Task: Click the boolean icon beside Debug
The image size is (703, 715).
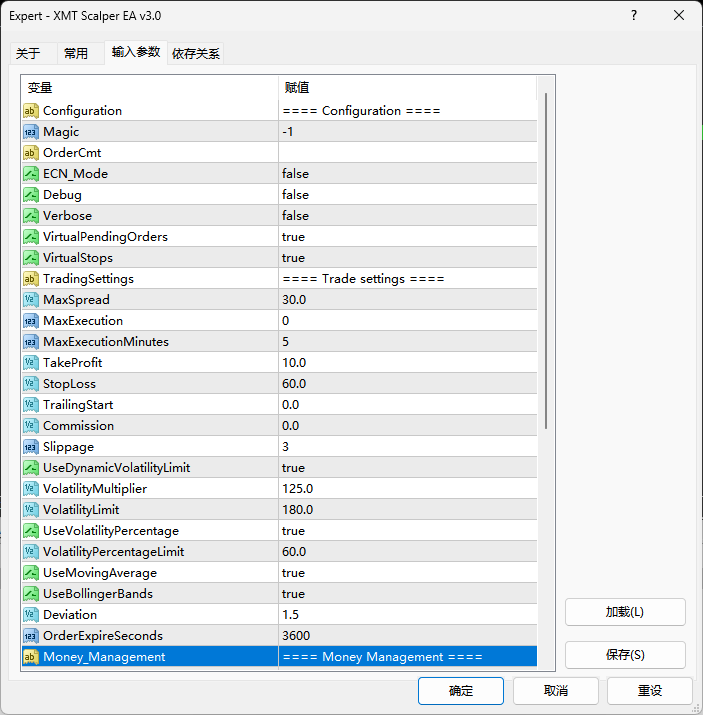Action: click(31, 195)
